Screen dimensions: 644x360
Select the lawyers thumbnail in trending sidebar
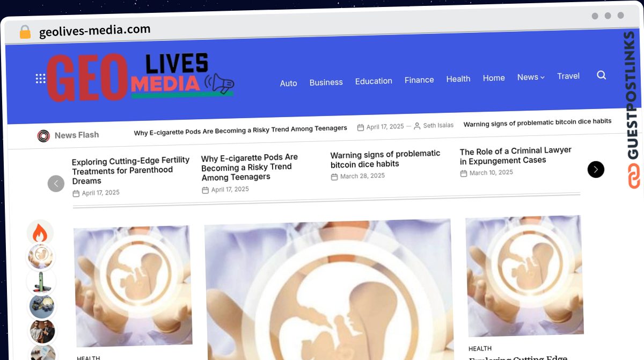(x=42, y=331)
